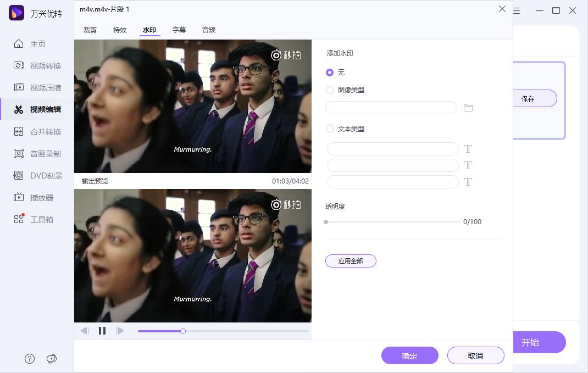Select the 视频压缩 sidebar icon
This screenshot has height=373, width=588.
pos(41,87)
